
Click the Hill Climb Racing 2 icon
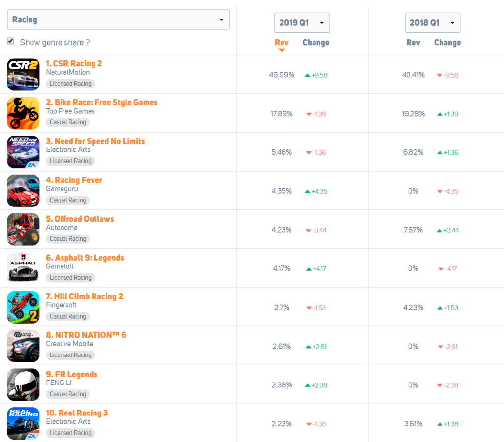[x=23, y=306]
